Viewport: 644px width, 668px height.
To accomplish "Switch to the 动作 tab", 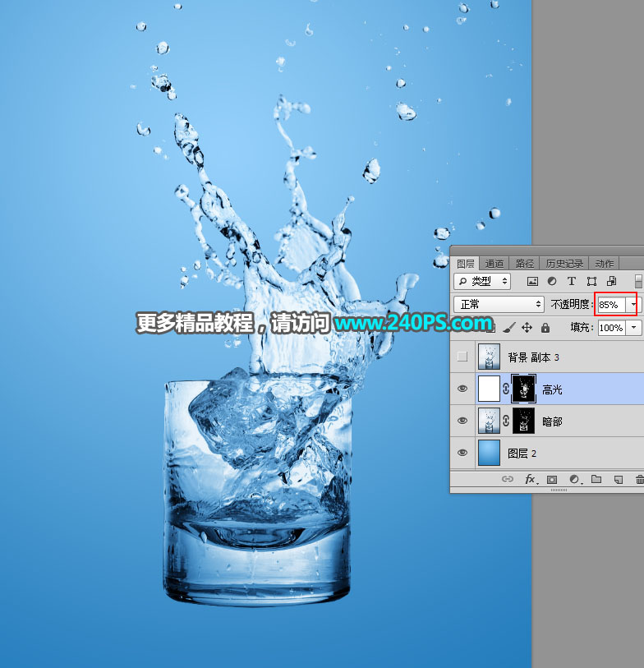I will click(x=604, y=264).
